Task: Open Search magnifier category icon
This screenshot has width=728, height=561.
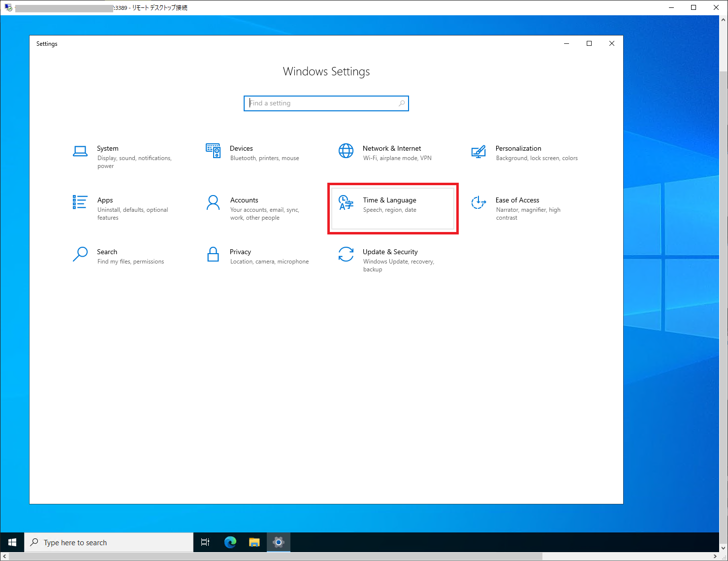Action: pos(80,254)
